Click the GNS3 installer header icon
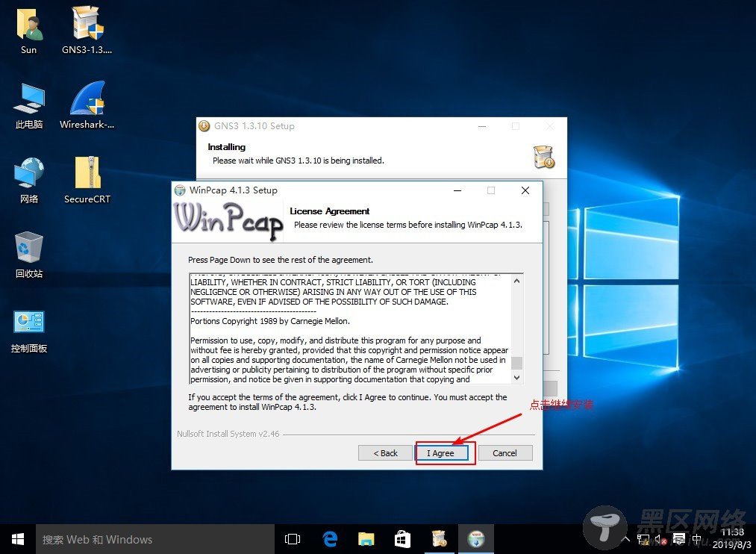 click(x=544, y=158)
